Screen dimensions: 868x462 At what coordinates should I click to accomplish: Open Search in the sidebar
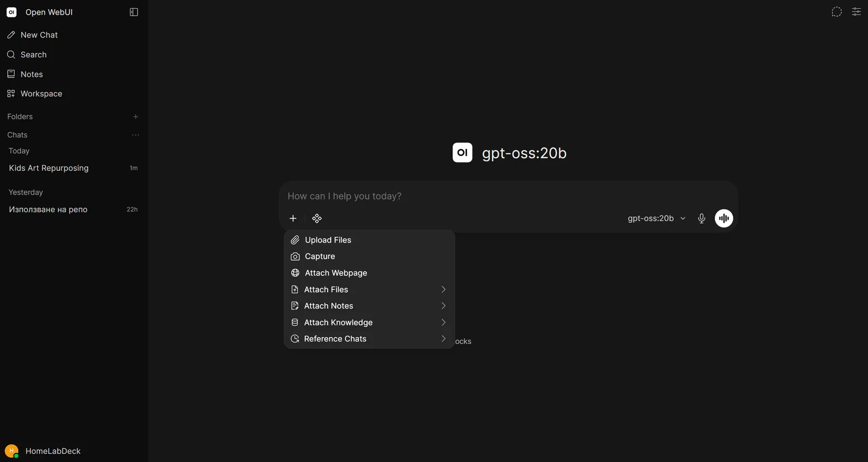pyautogui.click(x=74, y=55)
